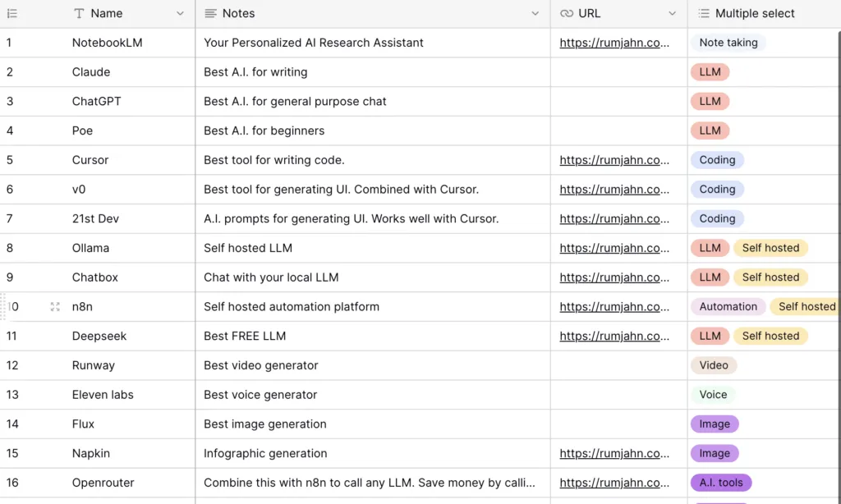Image resolution: width=841 pixels, height=504 pixels.
Task: Click the empty URL cell for ChatGPT
Action: (618, 102)
